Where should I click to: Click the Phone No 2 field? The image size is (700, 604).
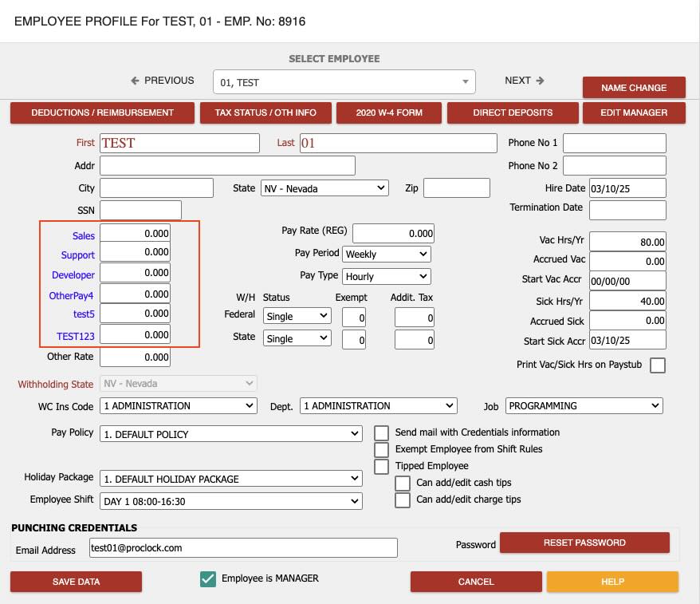coord(614,165)
